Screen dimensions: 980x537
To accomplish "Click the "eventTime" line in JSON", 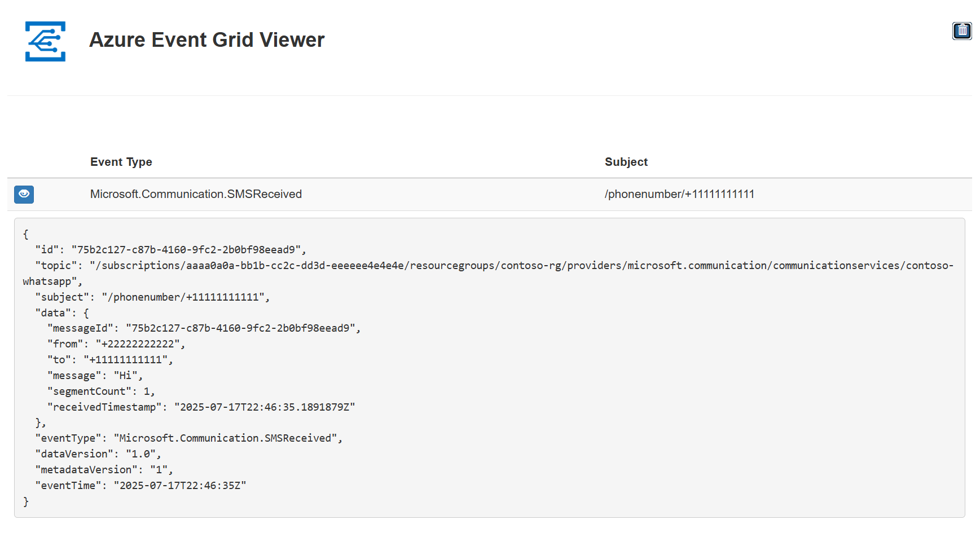I will pyautogui.click(x=140, y=486).
